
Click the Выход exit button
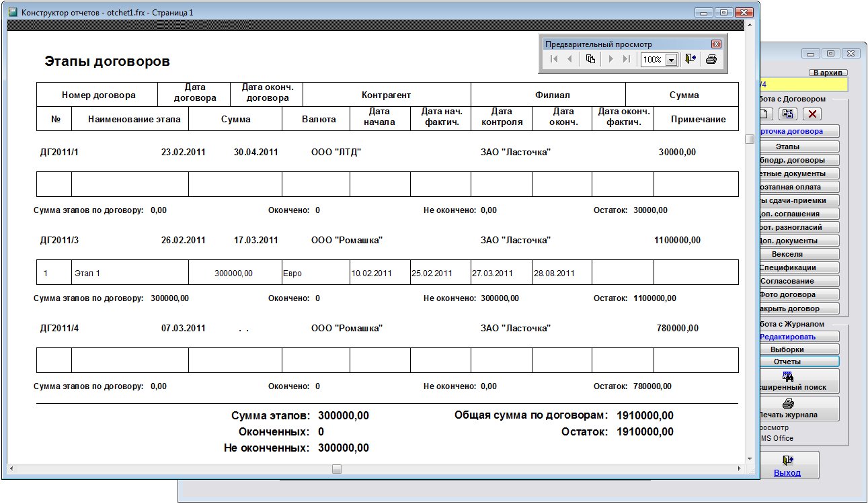tap(787, 465)
